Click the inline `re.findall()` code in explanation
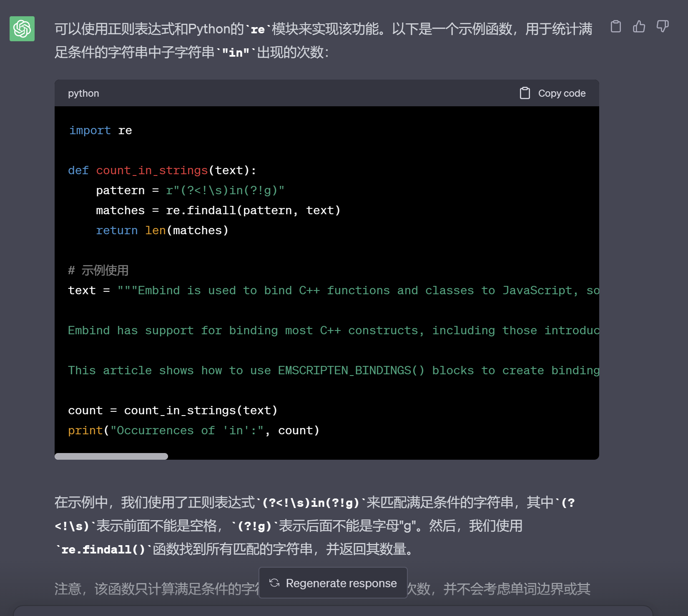Image resolution: width=688 pixels, height=616 pixels. click(103, 549)
